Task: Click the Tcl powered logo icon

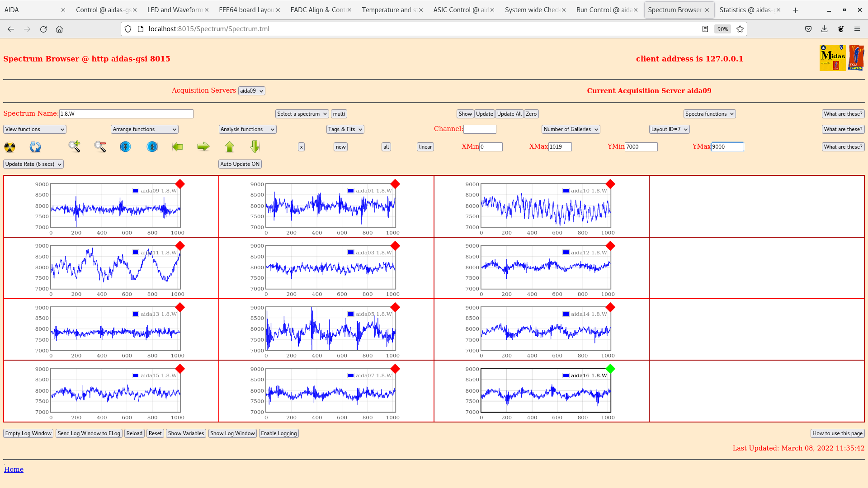Action: click(856, 58)
